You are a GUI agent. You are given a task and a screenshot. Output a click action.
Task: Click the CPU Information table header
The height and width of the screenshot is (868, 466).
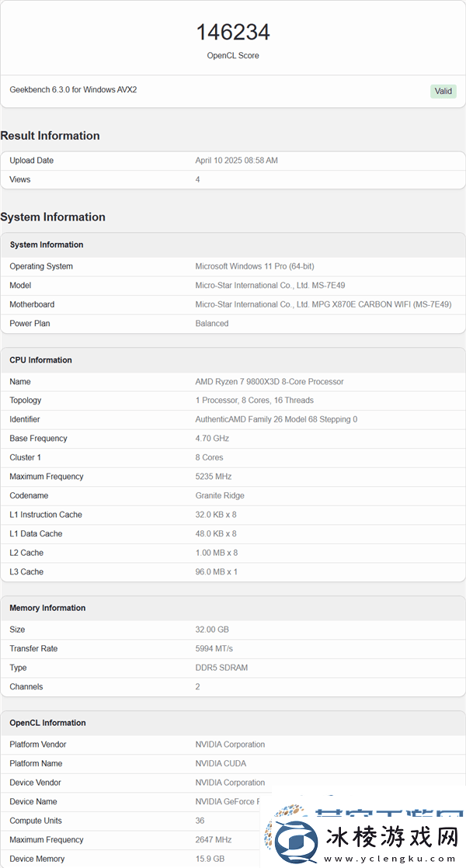click(x=40, y=360)
